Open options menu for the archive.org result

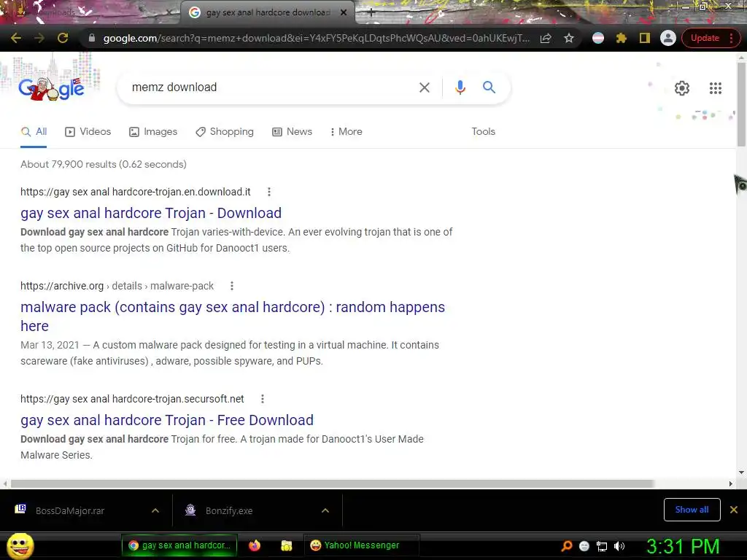click(x=232, y=286)
